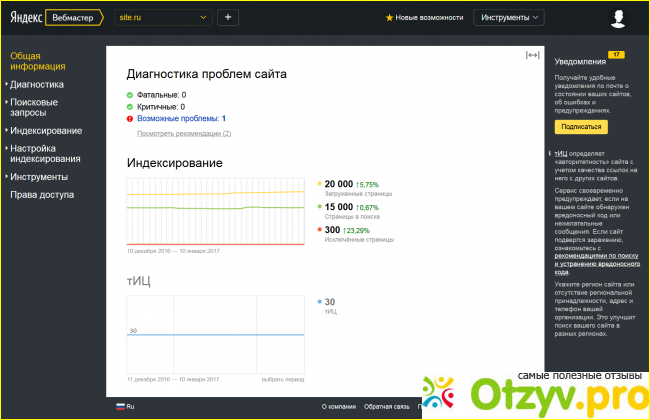Expand the Индексирование sidebar section
650x420 pixels.
(46, 130)
